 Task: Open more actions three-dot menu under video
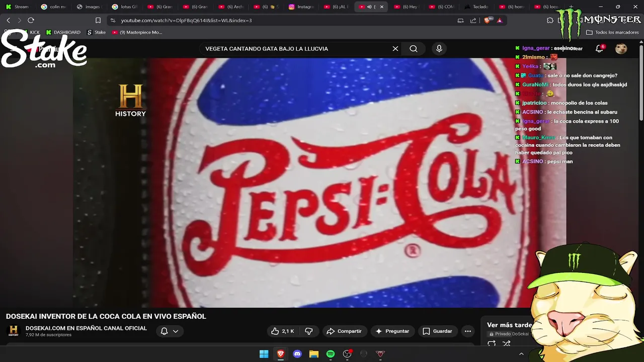pyautogui.click(x=468, y=331)
